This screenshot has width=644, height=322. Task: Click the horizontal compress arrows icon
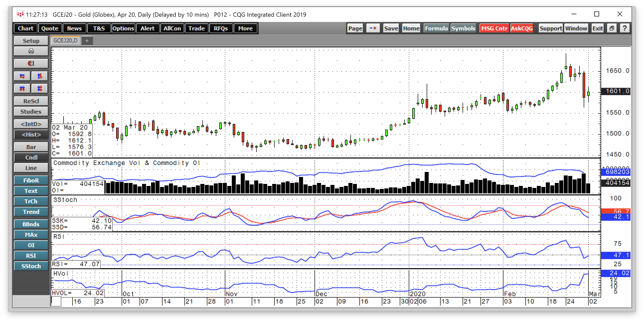(x=22, y=76)
